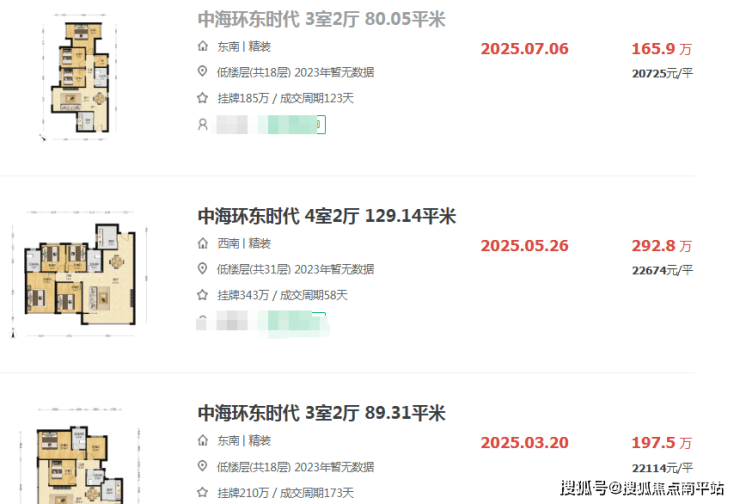This screenshot has height=504, width=740.
Task: Click the 165.9 万 sold price
Action: (x=662, y=49)
